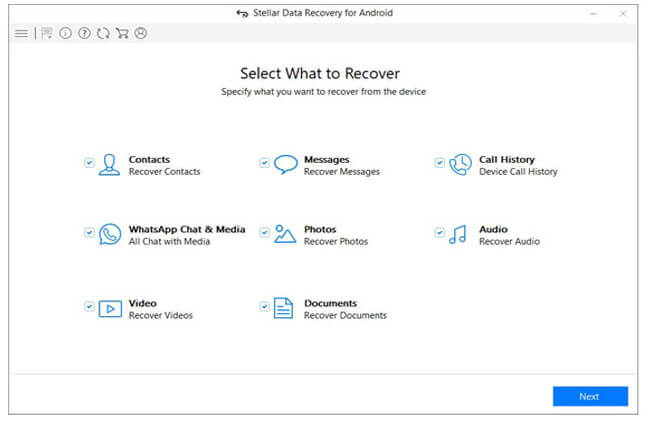
Task: Open the info (about) icon
Action: (x=65, y=33)
